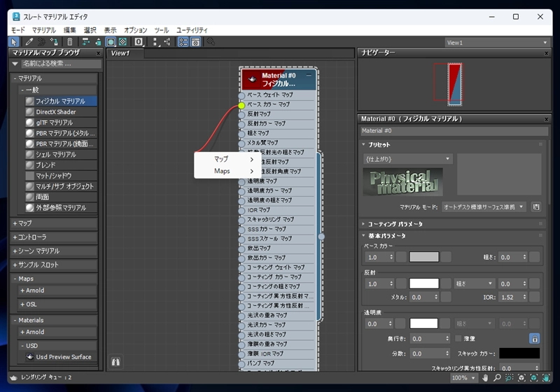Select ブレンド material entry
This screenshot has height=392, width=560.
61,165
